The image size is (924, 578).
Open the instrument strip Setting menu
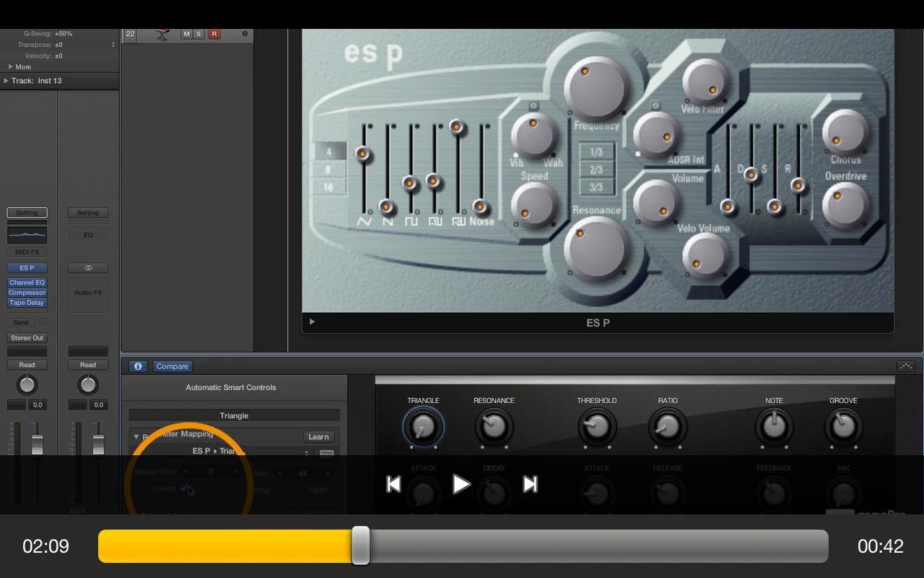click(x=27, y=212)
